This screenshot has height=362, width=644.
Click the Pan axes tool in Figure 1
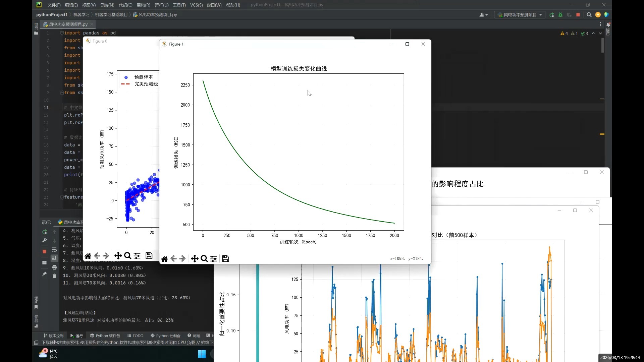tap(195, 259)
